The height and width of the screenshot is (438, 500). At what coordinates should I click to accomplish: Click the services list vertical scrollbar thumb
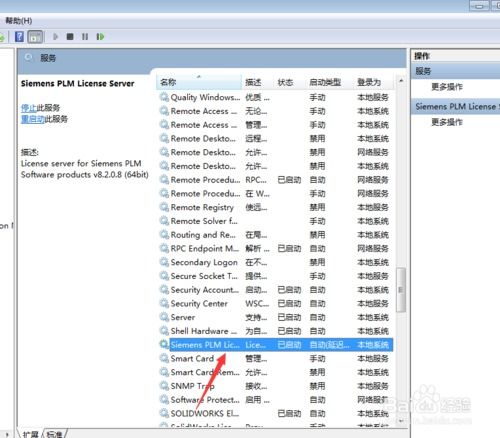(x=401, y=290)
